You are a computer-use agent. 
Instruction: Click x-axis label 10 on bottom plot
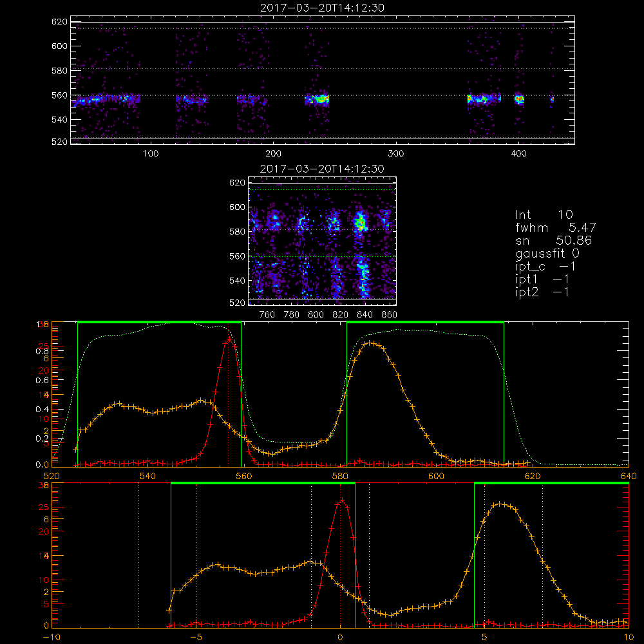point(629,637)
